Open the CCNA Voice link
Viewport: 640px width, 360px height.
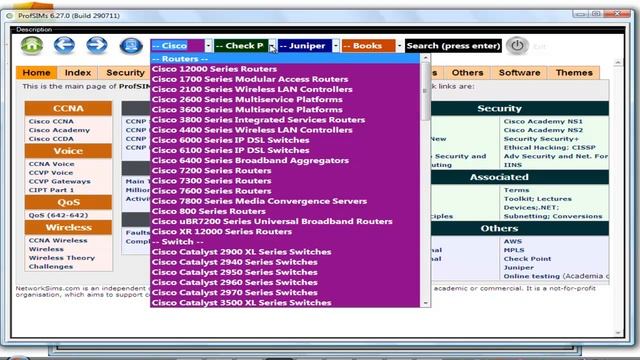(x=51, y=164)
